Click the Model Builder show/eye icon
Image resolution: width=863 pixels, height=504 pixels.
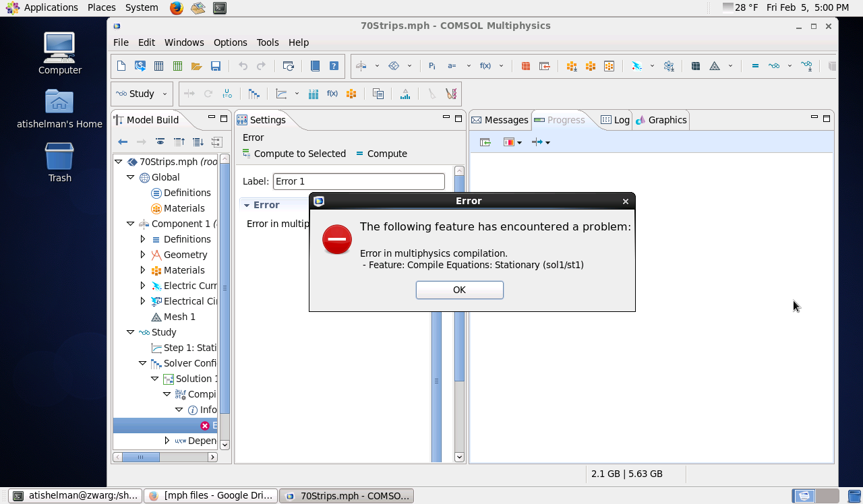point(160,141)
